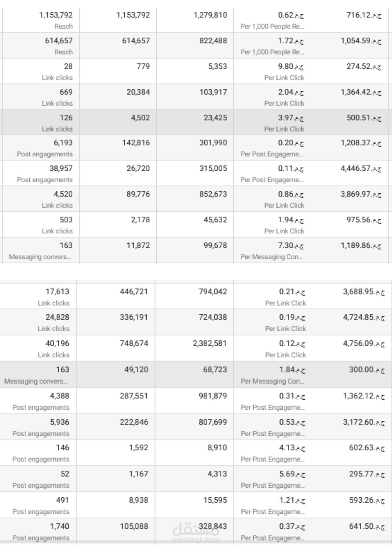
Task: Click the highlighted row with 126 Link clicks
Action: tap(195, 122)
